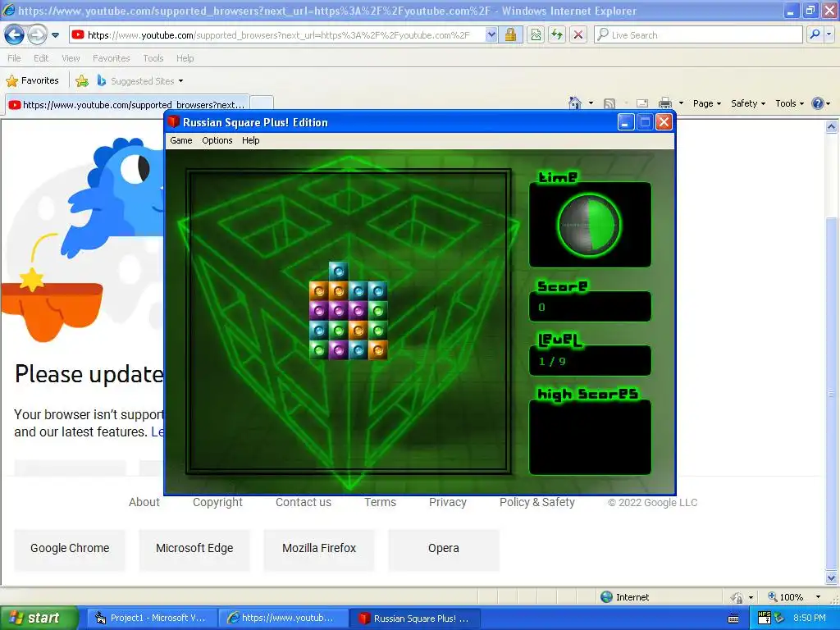
Task: Open the Tools menu in the menu bar
Action: (153, 58)
